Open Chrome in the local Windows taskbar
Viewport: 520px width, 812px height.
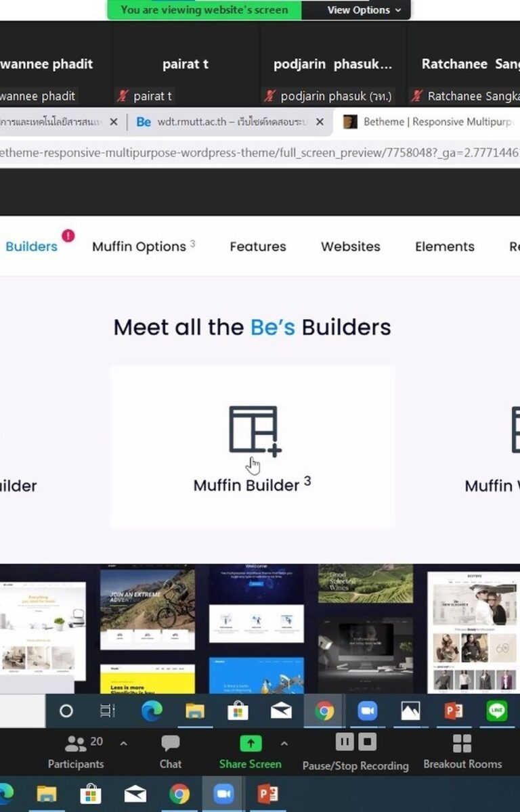pos(179,794)
